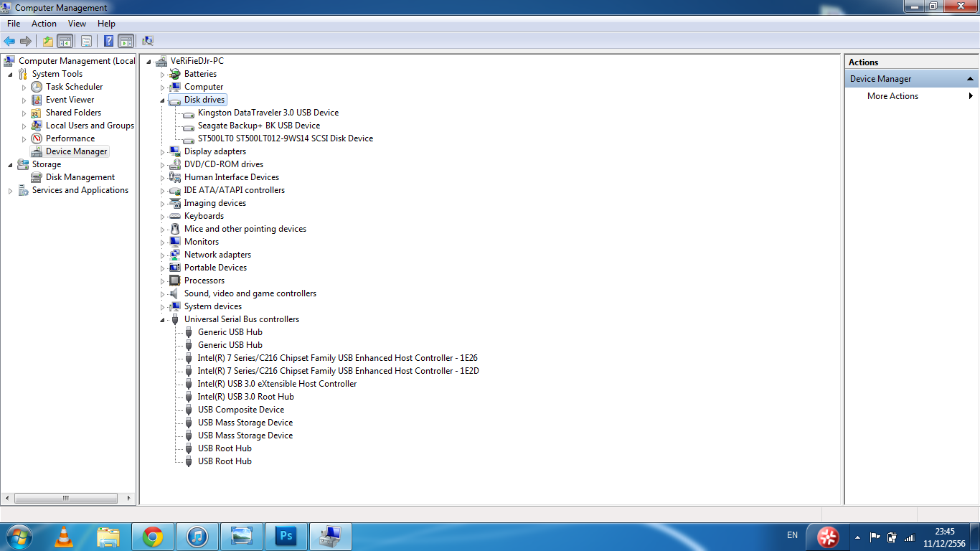
Task: Collapse the System Tools node arrow
Action: tap(10, 74)
